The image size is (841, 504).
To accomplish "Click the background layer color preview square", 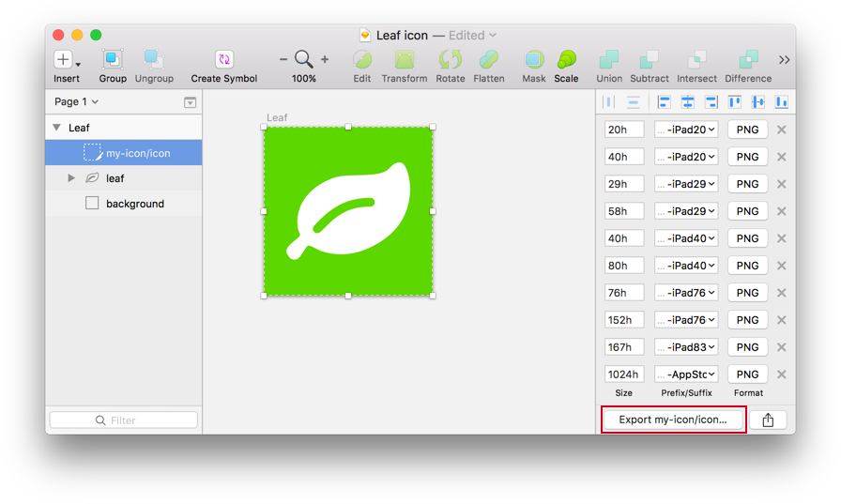I will coord(92,204).
